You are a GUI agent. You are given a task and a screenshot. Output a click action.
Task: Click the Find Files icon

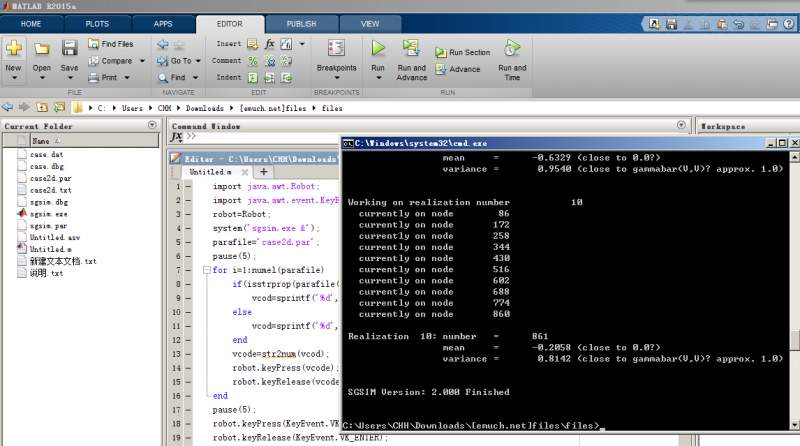click(x=94, y=44)
